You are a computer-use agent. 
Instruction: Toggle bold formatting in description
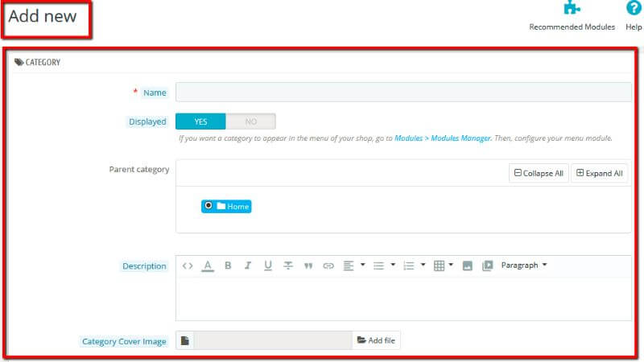pyautogui.click(x=228, y=265)
